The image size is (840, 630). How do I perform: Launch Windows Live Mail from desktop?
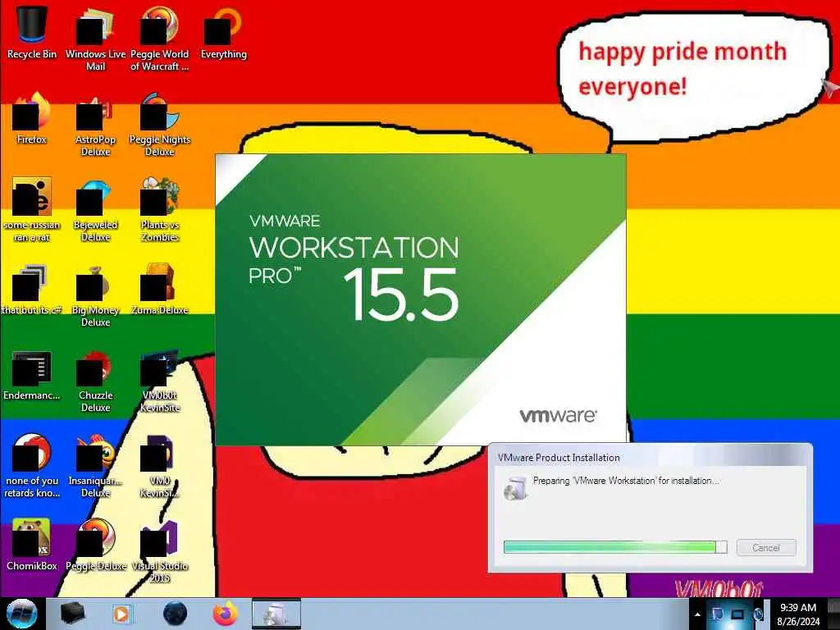coord(95,38)
